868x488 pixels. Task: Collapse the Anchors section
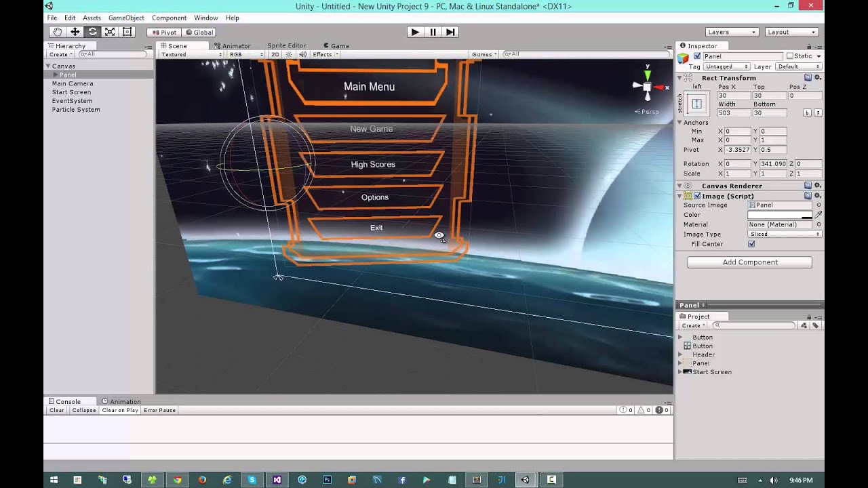point(680,123)
